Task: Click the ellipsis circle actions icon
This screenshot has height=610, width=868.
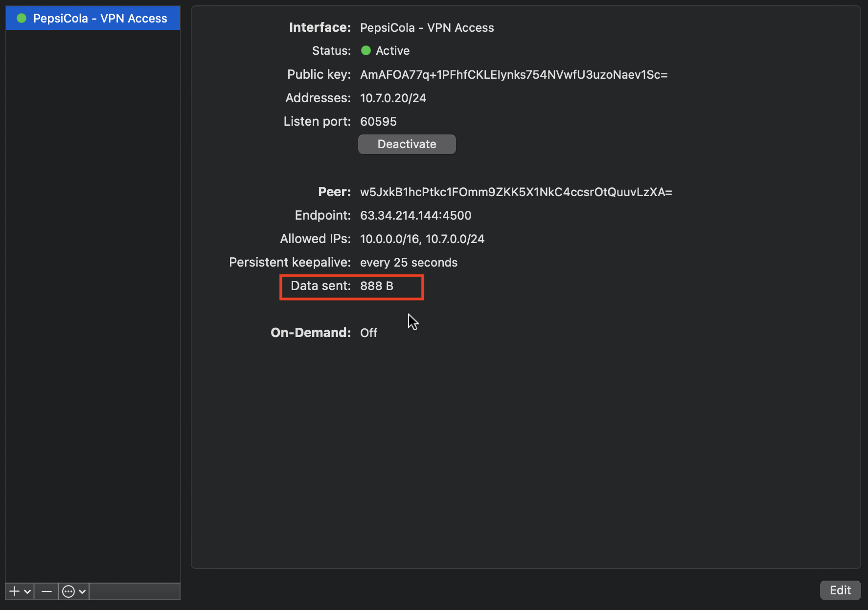Action: (69, 591)
